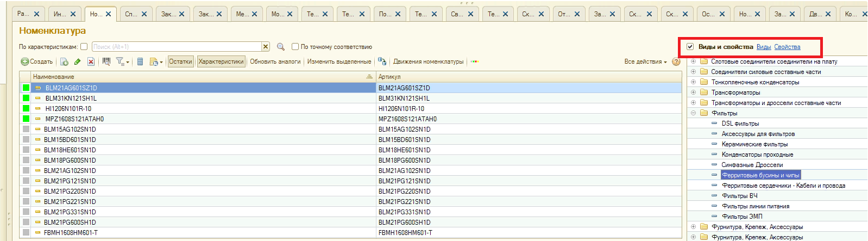
Task: Click the barcode search icon
Action: point(106,62)
